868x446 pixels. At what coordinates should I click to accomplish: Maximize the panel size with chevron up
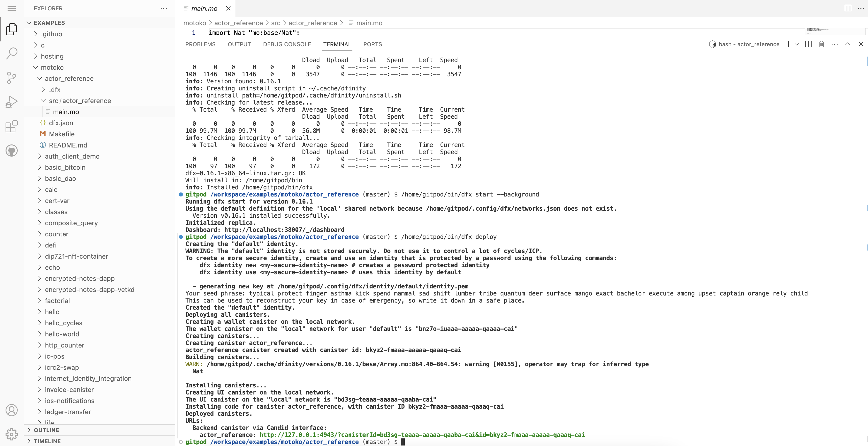(x=848, y=44)
